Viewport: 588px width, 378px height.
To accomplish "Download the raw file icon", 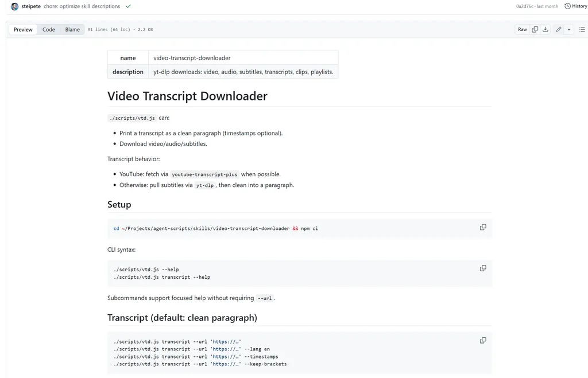I will tap(546, 29).
